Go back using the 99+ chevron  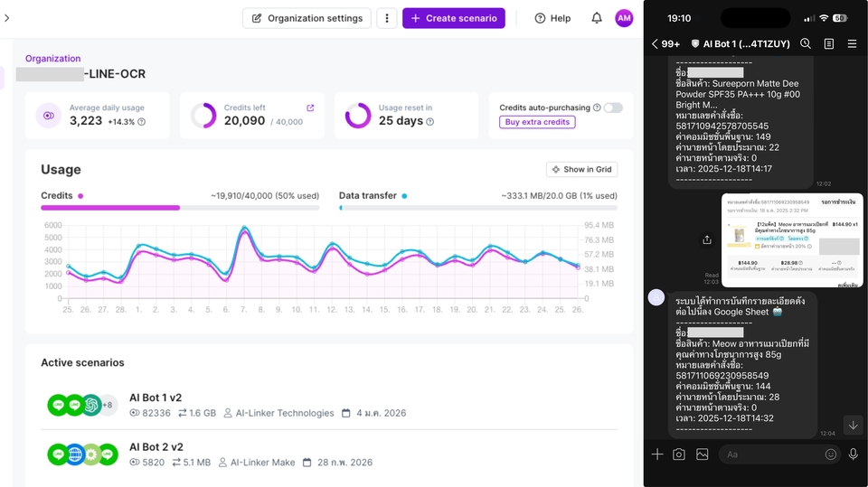tap(665, 43)
